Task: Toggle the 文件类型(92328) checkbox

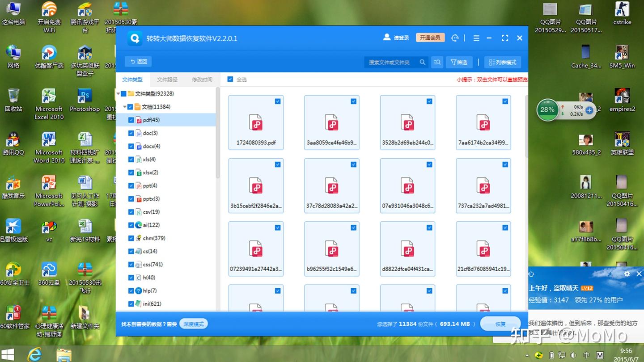Action: (x=124, y=93)
